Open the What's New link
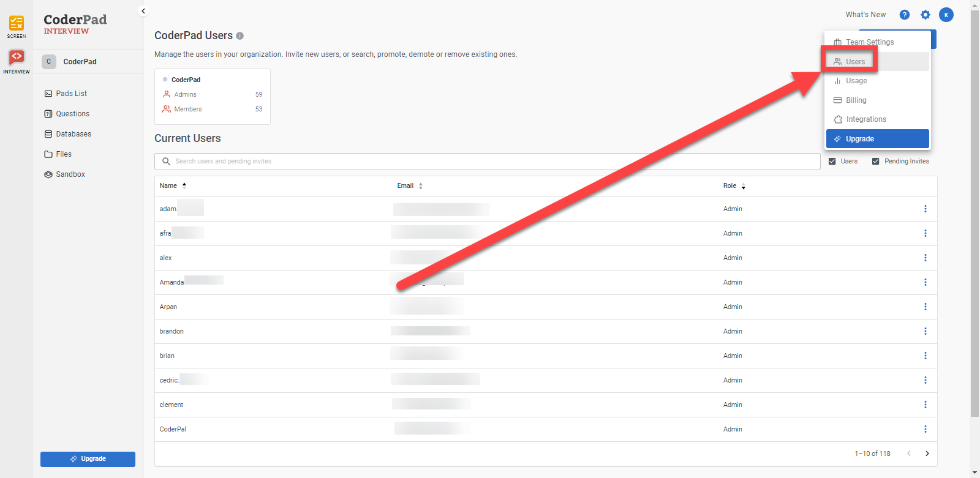The width and height of the screenshot is (980, 478). pyautogui.click(x=865, y=15)
